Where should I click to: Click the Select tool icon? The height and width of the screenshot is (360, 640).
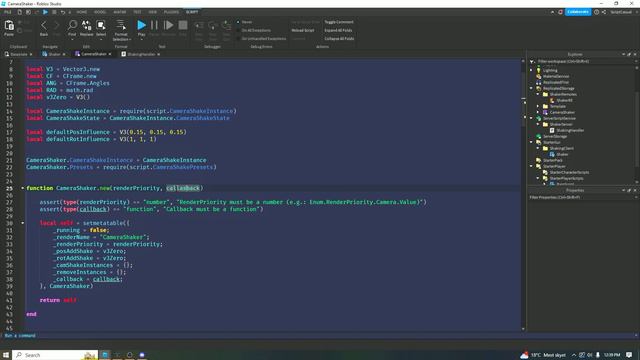click(x=101, y=25)
